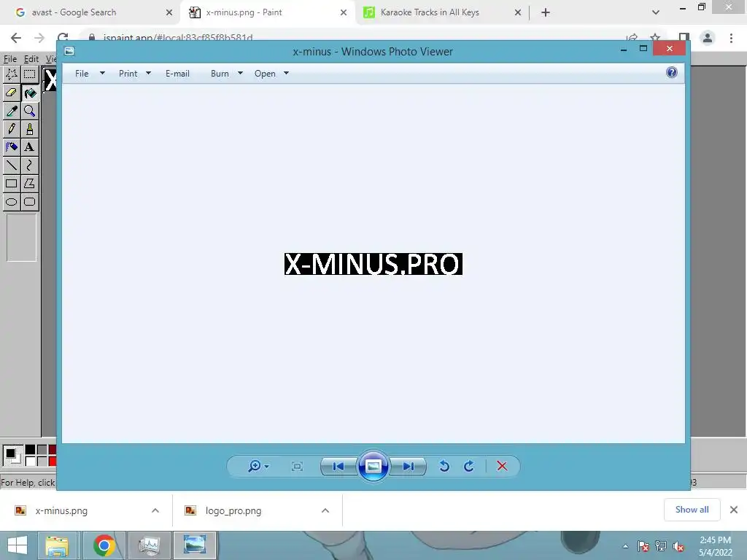
Task: Open a new Chrome tab
Action: pos(546,12)
